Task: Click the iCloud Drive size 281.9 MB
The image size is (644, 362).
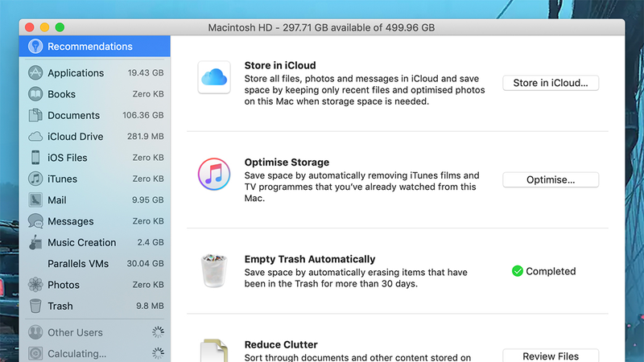Action: point(146,136)
